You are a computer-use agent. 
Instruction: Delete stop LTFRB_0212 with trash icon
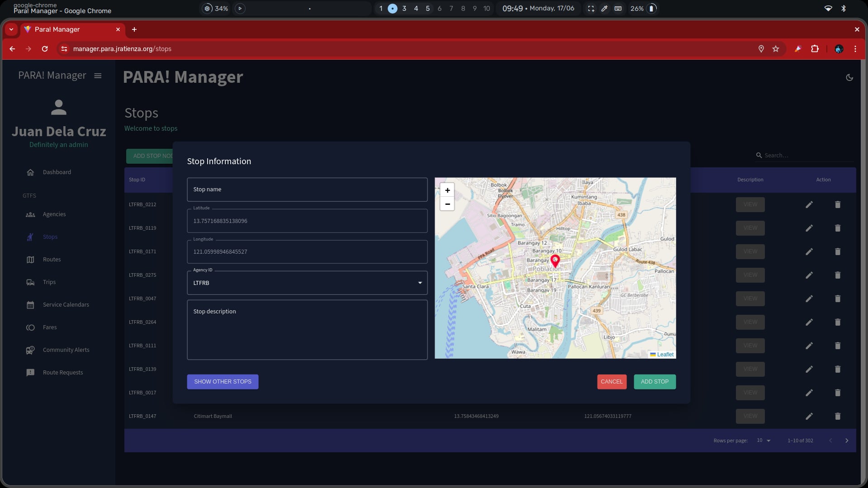pyautogui.click(x=837, y=205)
